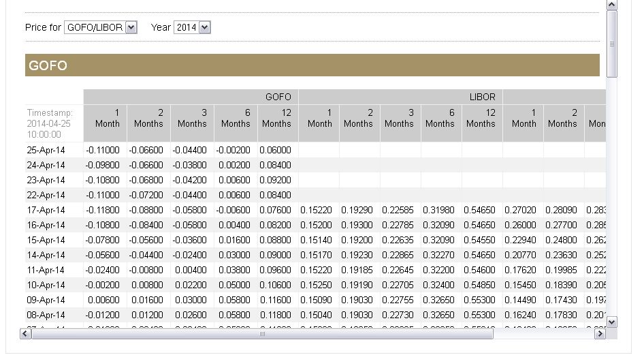The width and height of the screenshot is (644, 355).
Task: Click the 0.15170 LIBOR value for 14-Apr-14
Action: [x=316, y=255]
